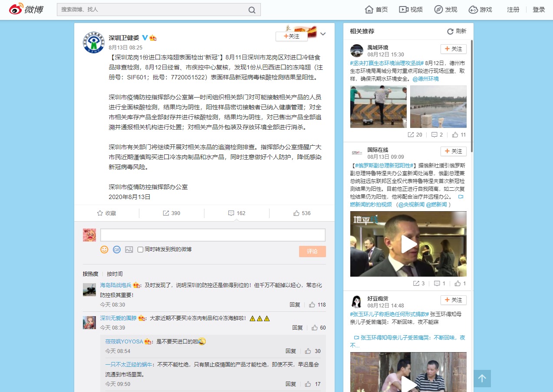Click 回复 on the first comment
This screenshot has width=553, height=392.
[295, 305]
